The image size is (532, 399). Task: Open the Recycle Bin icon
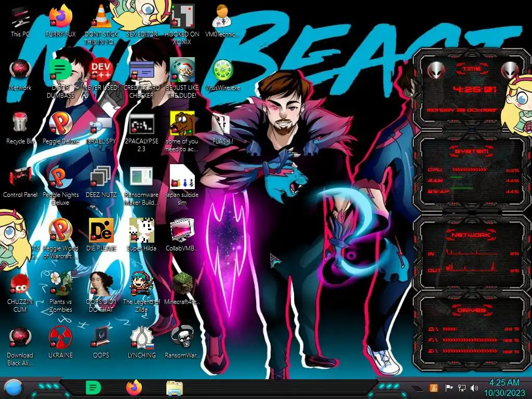(x=20, y=128)
